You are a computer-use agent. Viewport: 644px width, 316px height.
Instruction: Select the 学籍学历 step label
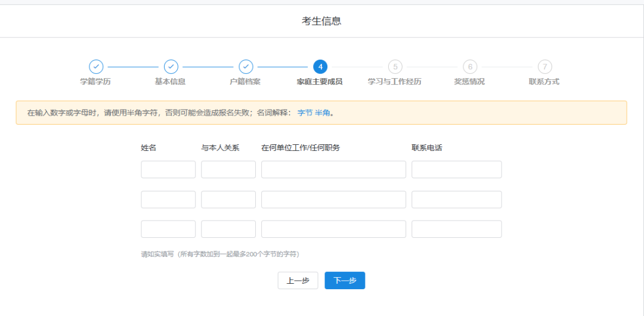click(96, 82)
